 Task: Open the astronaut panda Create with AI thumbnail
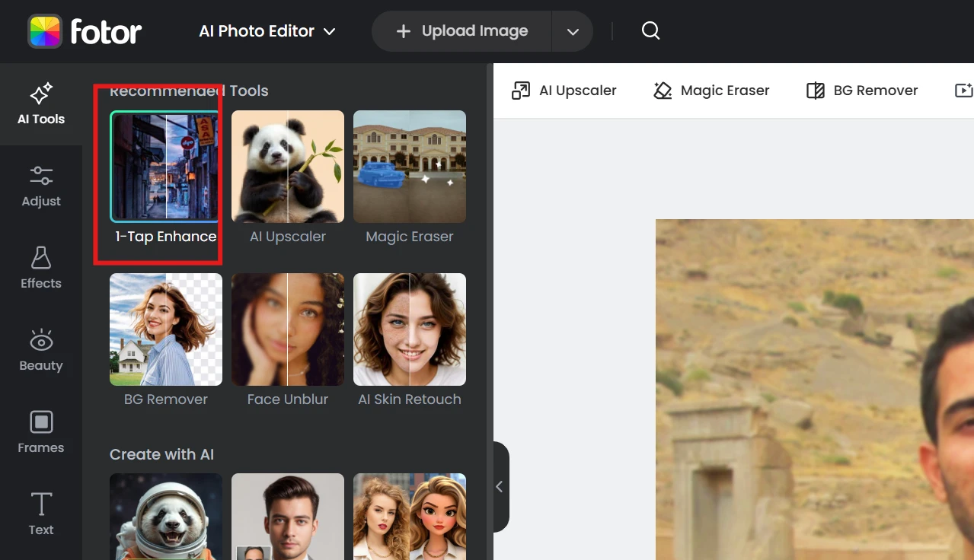click(x=166, y=516)
